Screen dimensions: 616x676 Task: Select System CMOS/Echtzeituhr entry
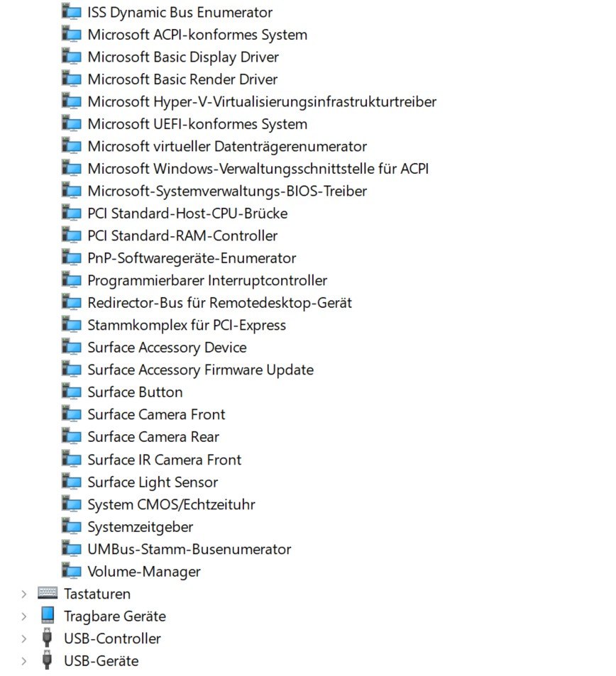click(x=171, y=505)
